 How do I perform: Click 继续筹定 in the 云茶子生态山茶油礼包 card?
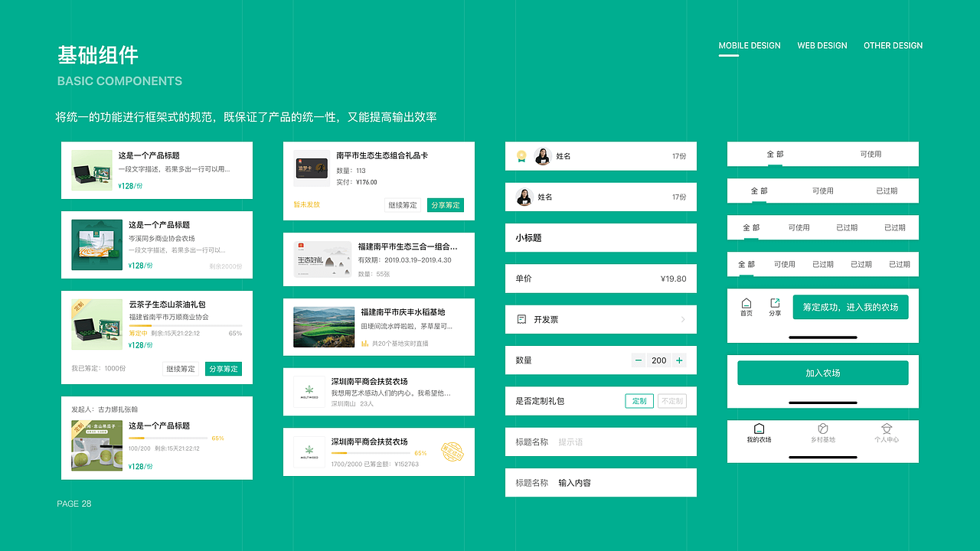click(x=180, y=369)
